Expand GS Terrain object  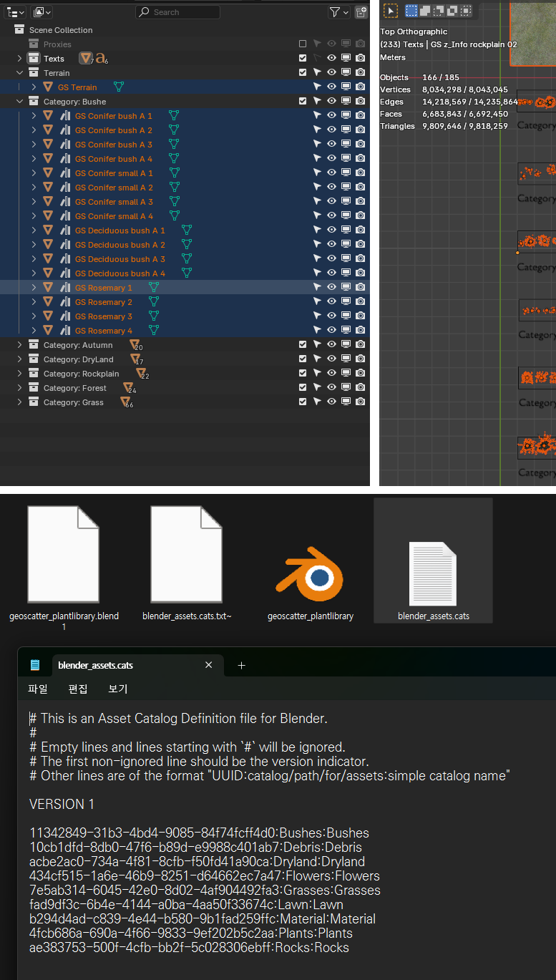coord(34,87)
